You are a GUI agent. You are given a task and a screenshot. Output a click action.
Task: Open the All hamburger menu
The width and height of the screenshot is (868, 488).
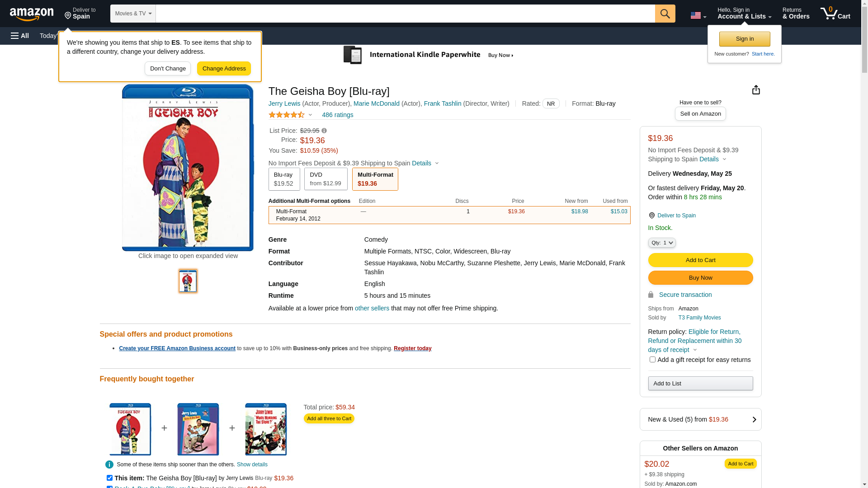tap(20, 36)
